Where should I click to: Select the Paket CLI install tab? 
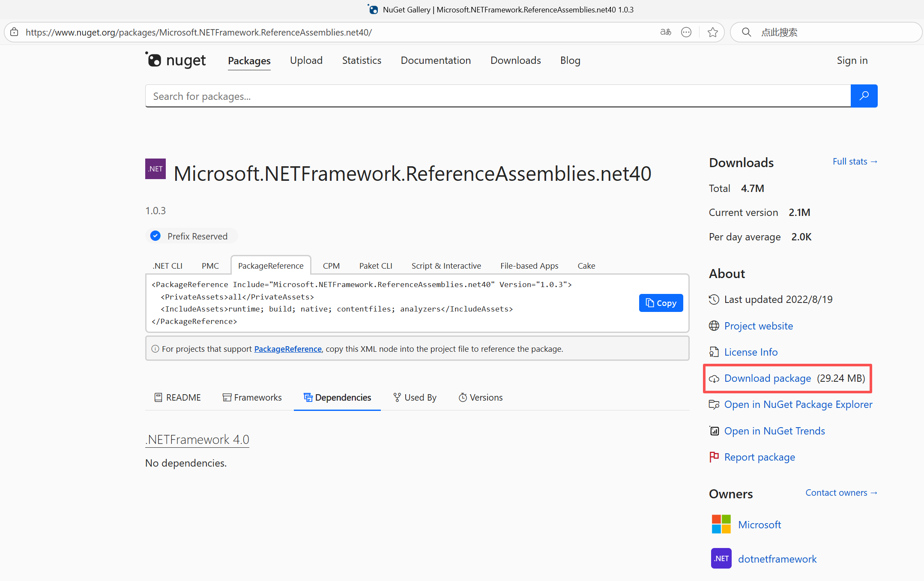tap(375, 266)
